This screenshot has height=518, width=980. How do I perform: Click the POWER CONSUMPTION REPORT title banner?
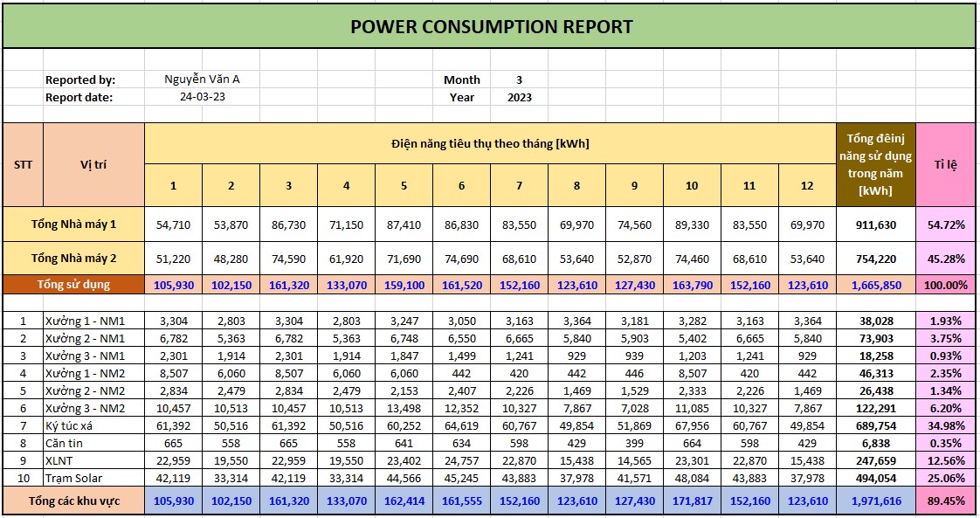tap(491, 26)
